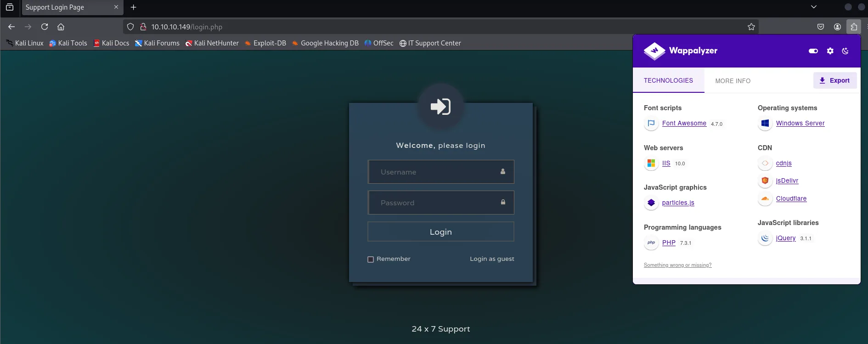Click the Wappalyzer logo
The width and height of the screenshot is (868, 344).
pos(681,51)
